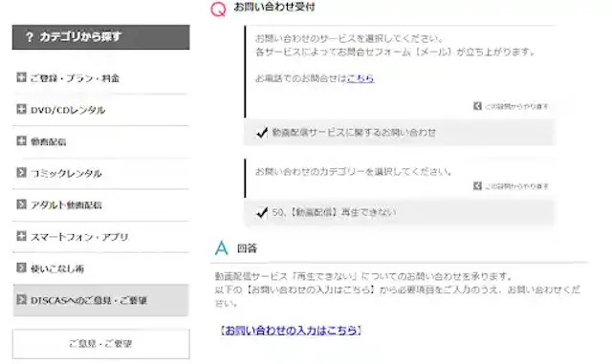Open 【お問い合わせの入力はこちら】 link
The width and height of the screenshot is (612, 364).
(291, 331)
